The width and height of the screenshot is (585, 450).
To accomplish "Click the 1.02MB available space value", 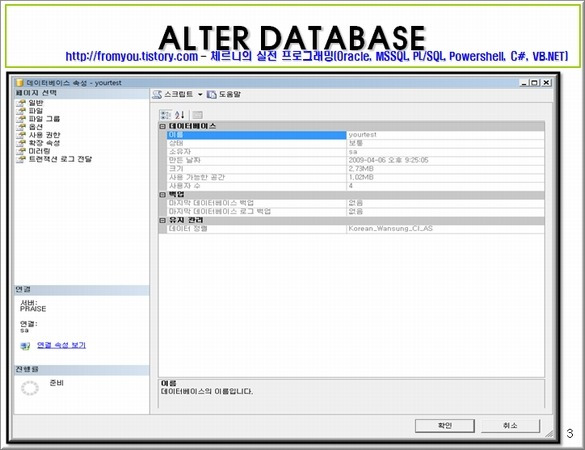I will 361,178.
